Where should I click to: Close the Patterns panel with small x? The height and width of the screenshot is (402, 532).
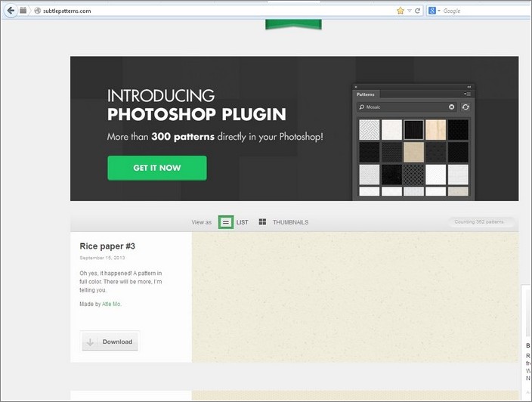click(356, 87)
